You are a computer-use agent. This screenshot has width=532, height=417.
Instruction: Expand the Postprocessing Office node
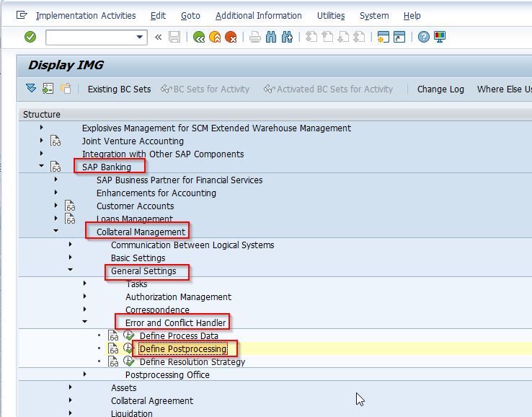click(84, 374)
